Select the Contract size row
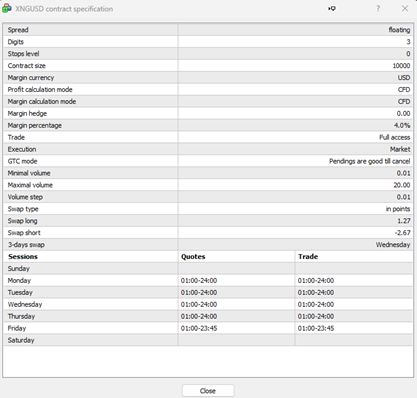Image resolution: width=417 pixels, height=398 pixels. [208, 66]
